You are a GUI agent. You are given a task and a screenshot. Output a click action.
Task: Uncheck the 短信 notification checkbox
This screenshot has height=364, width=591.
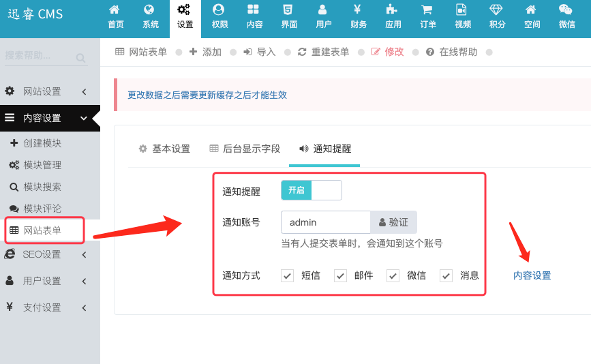pyautogui.click(x=287, y=276)
